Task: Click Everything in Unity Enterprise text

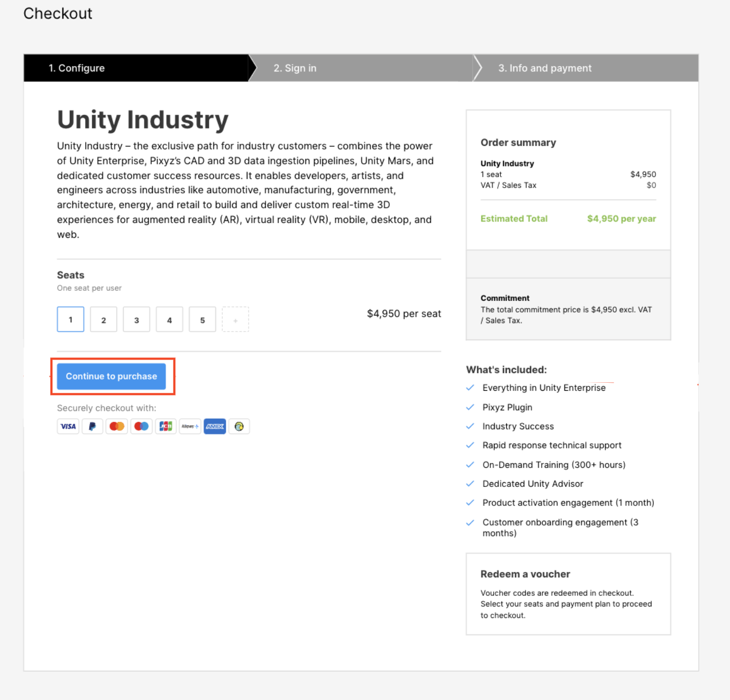Action: click(544, 388)
